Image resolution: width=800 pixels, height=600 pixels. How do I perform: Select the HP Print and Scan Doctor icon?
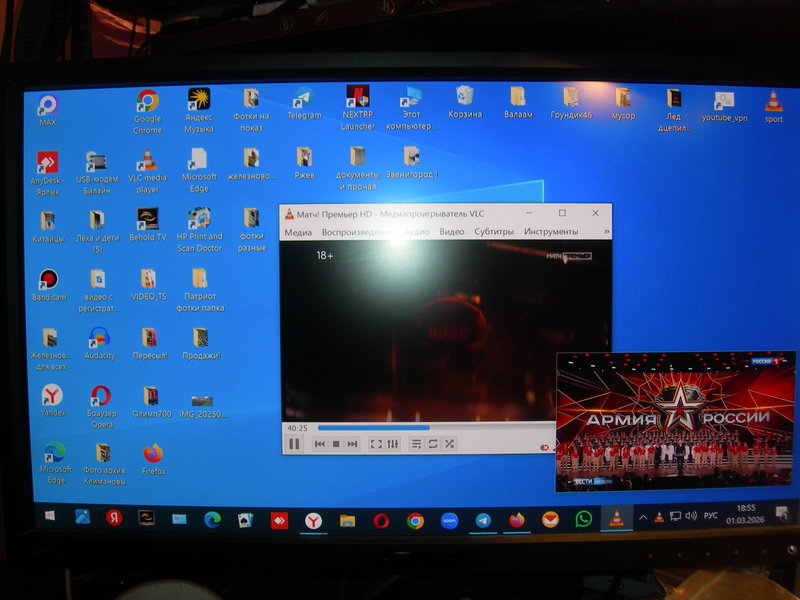[199, 230]
